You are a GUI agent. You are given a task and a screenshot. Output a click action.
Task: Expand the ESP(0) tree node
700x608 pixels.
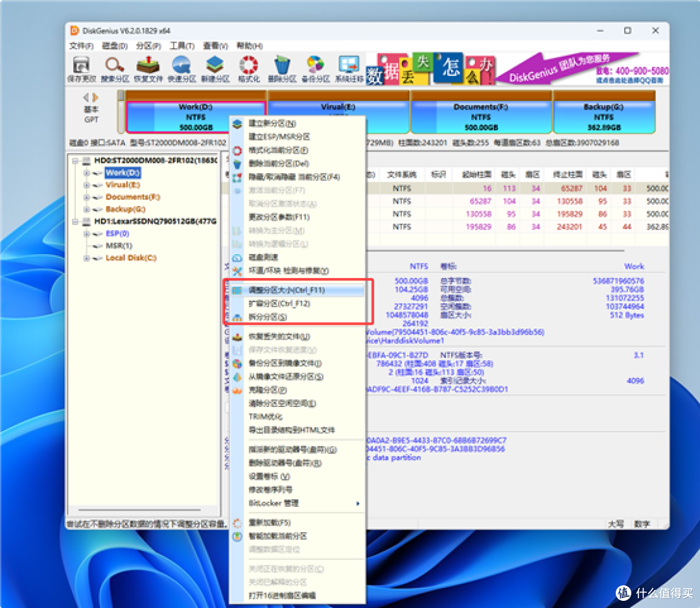86,233
